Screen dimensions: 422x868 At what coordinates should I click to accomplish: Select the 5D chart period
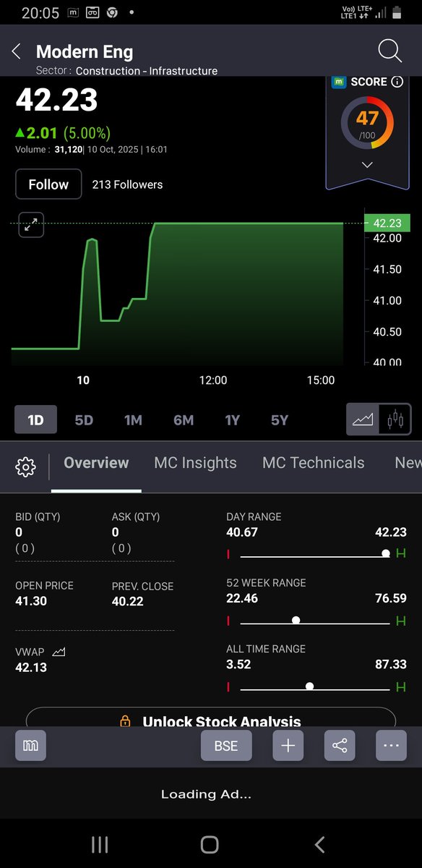(x=84, y=420)
